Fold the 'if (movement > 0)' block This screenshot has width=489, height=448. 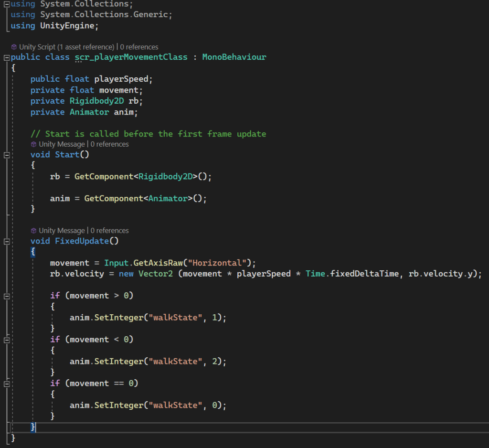[6, 296]
